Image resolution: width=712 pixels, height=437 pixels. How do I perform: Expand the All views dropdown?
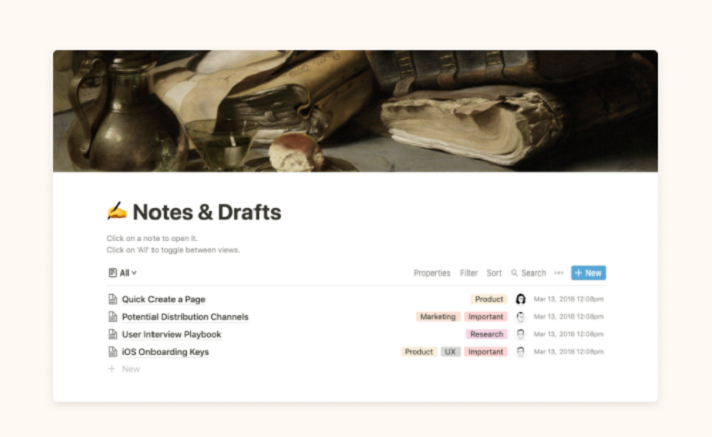click(123, 273)
